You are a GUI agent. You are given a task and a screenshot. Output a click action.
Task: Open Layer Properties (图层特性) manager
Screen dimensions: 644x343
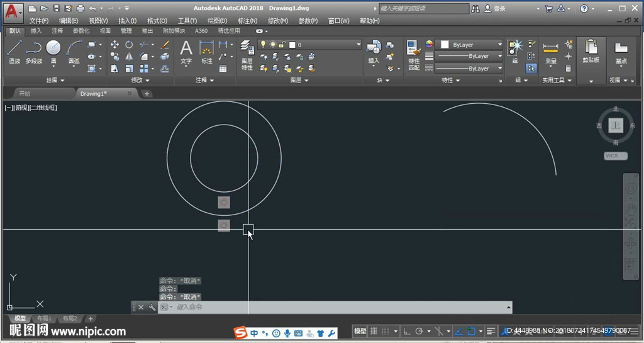tap(247, 55)
